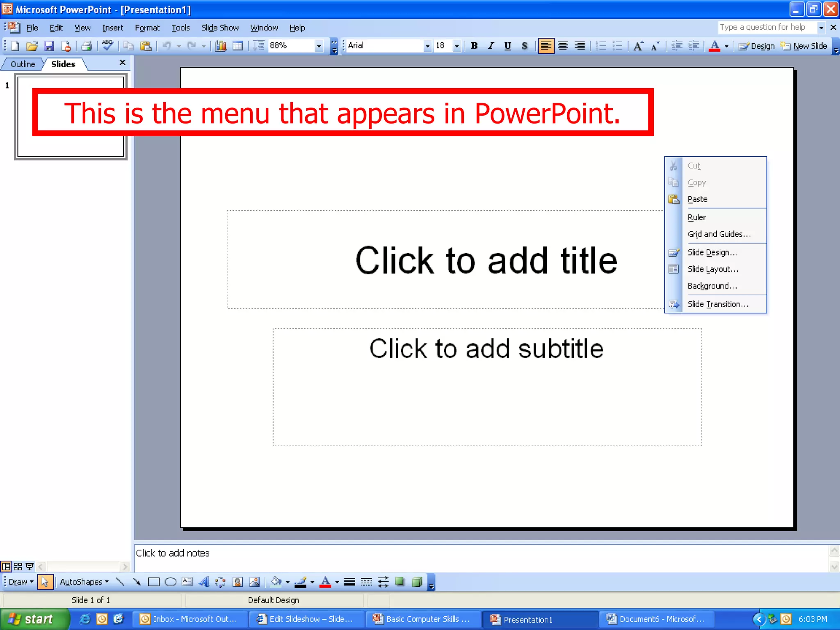Select the Arrow tool in Drawing toolbar

pyautogui.click(x=137, y=582)
